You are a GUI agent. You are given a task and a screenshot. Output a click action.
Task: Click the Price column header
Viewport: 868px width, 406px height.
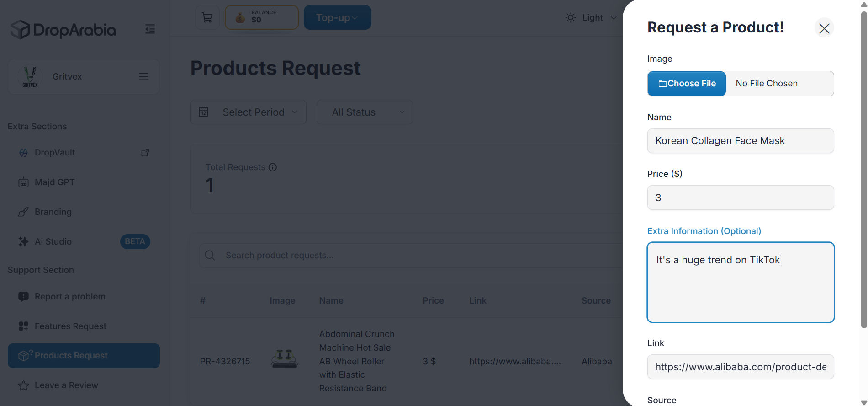pos(433,301)
